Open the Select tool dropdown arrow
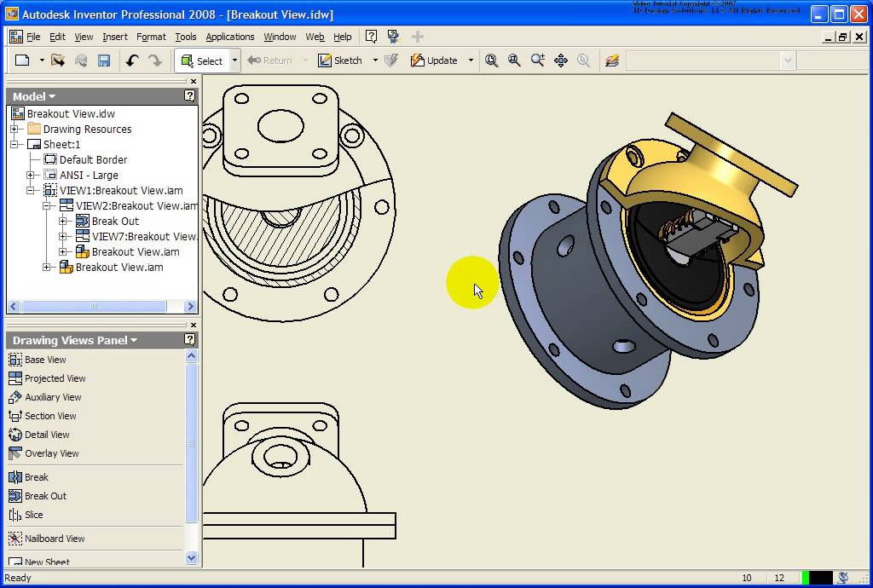Viewport: 873px width, 588px height. tap(235, 61)
